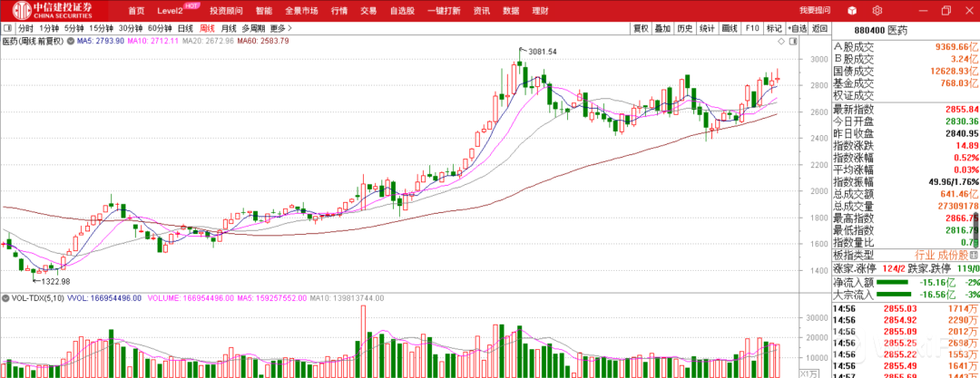Open the 复权 adjustment options
Viewport: 980px width, 378px height.
(641, 28)
